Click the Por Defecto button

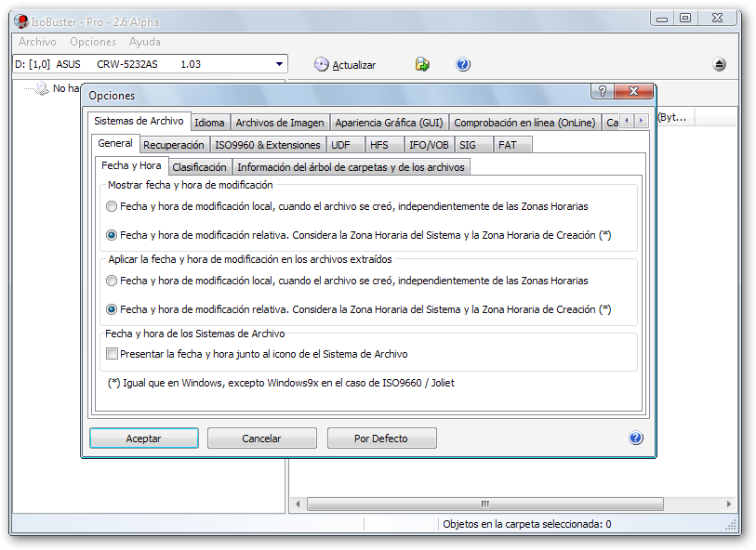380,439
